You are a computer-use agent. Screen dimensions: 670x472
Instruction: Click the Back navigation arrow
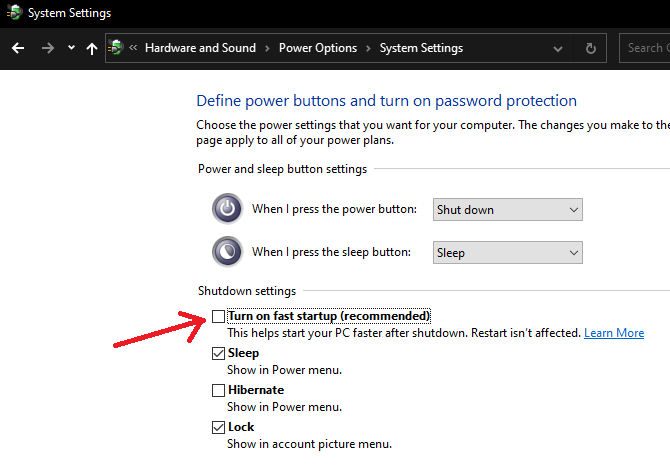(18, 48)
